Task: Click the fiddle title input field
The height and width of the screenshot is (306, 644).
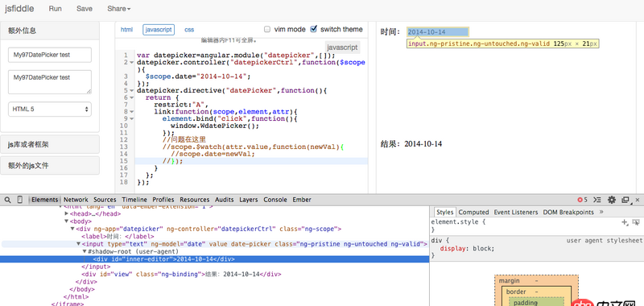Action: tap(50, 55)
